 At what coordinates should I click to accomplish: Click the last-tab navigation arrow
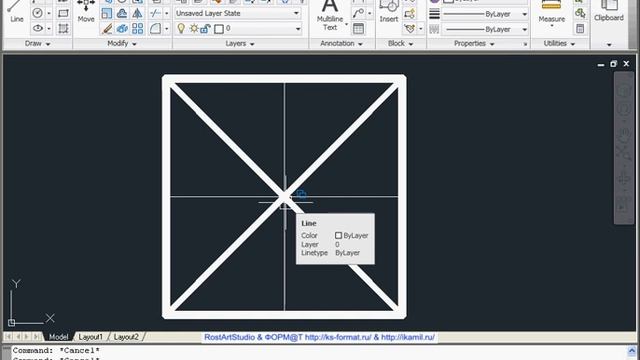(36, 337)
